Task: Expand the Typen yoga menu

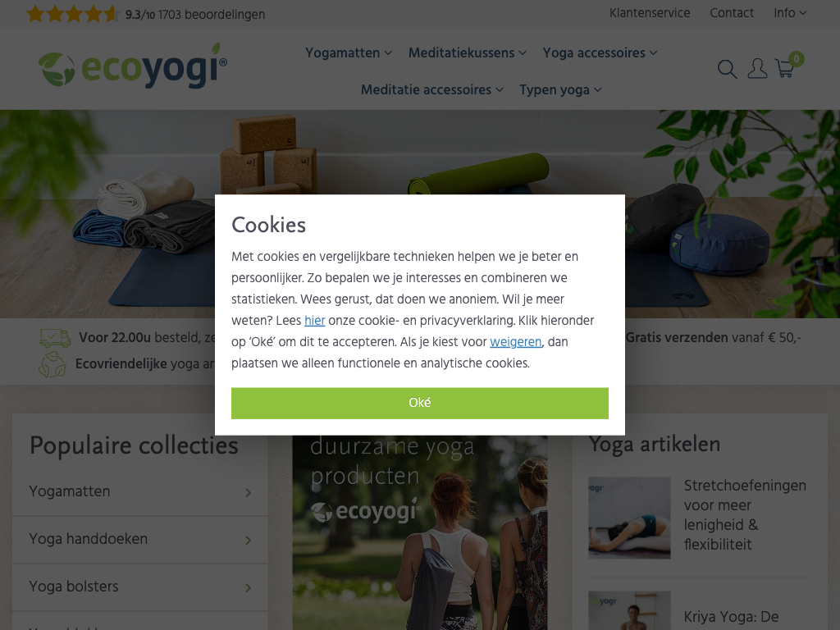Action: coord(560,90)
